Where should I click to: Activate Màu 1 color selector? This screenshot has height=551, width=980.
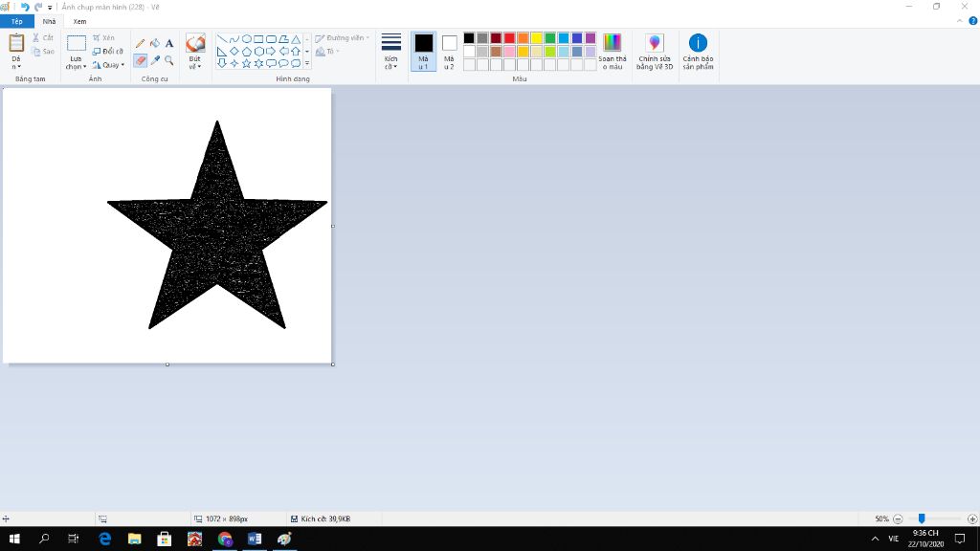point(423,52)
